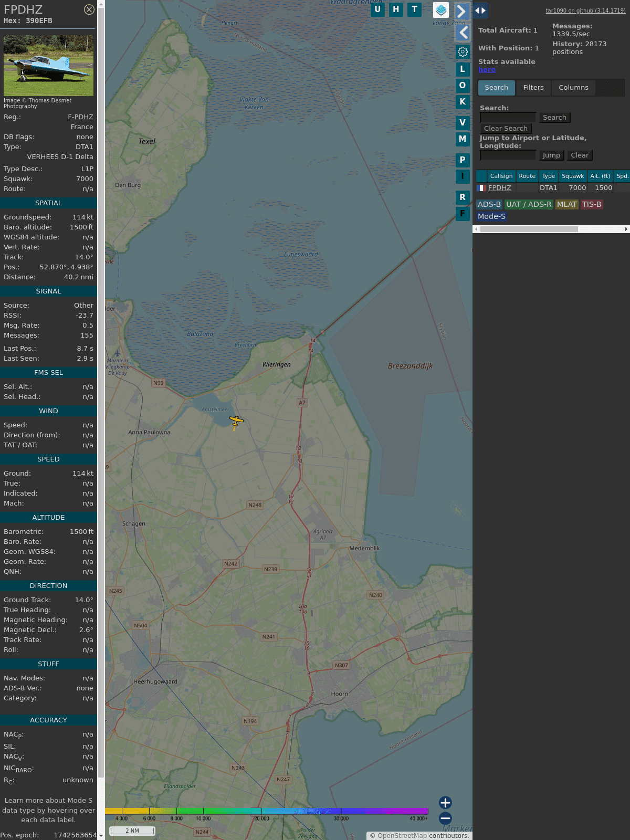630x840 pixels.
Task: Toggle the O map button
Action: [x=463, y=85]
